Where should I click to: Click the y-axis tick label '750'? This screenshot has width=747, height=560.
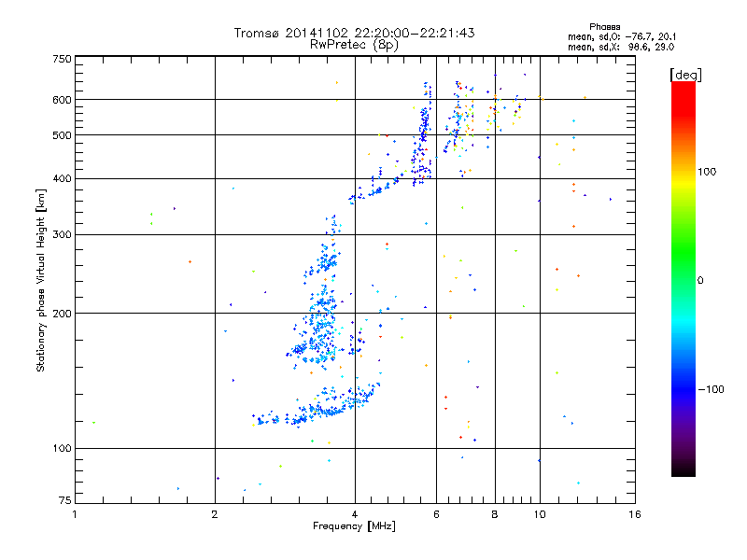(62, 59)
